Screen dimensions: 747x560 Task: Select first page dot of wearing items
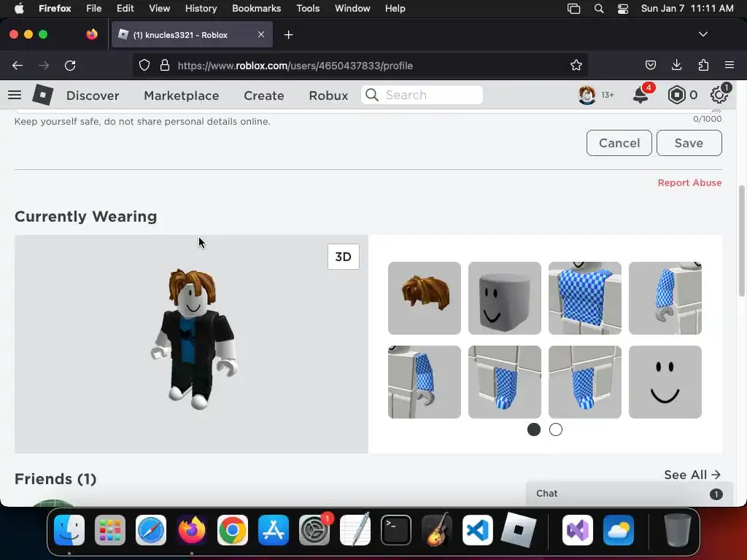tap(533, 429)
